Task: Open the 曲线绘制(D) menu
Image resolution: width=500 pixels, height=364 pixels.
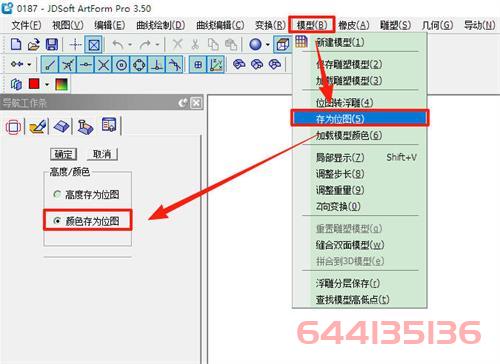Action: [160, 25]
